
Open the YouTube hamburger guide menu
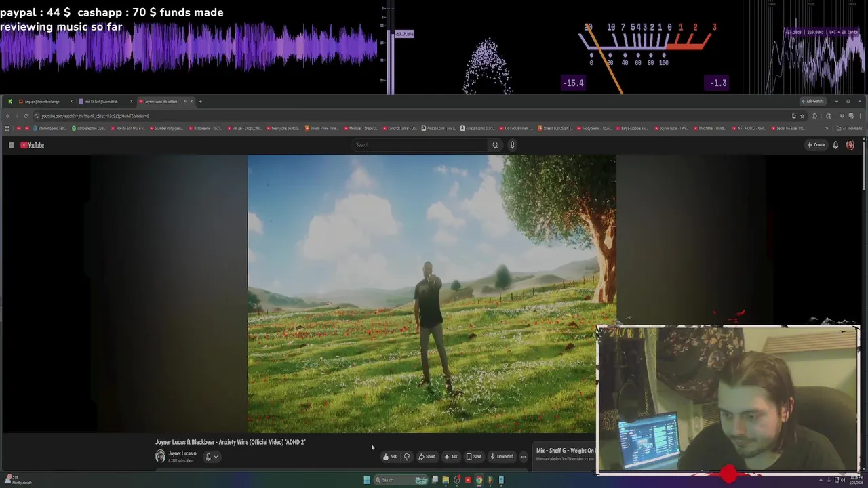11,145
